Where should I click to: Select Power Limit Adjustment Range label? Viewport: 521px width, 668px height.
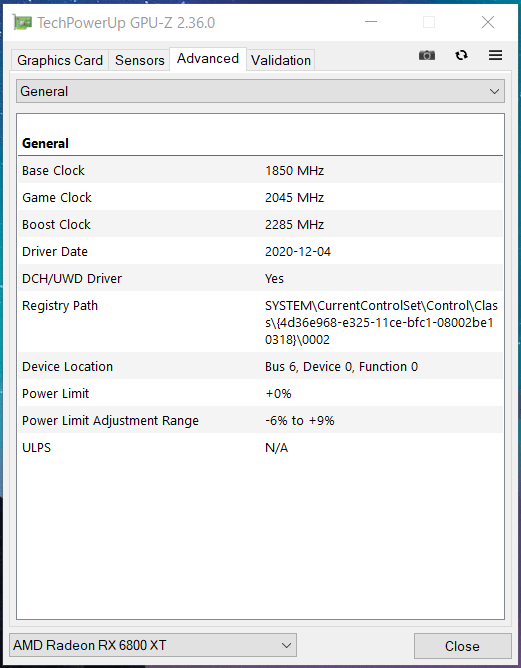(x=110, y=421)
